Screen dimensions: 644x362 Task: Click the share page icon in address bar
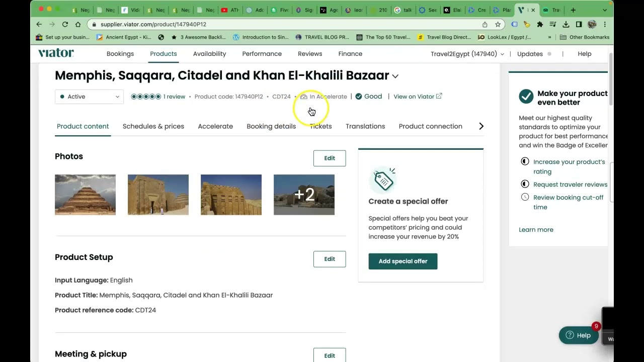coord(485,24)
